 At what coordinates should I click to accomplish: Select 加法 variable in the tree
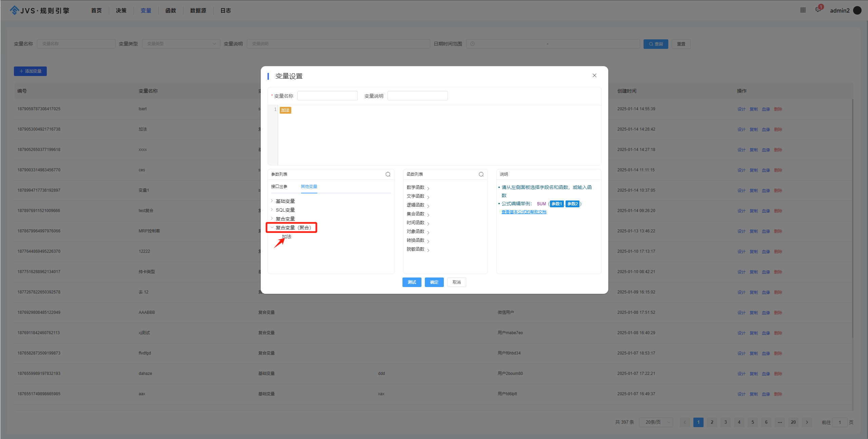coord(287,237)
